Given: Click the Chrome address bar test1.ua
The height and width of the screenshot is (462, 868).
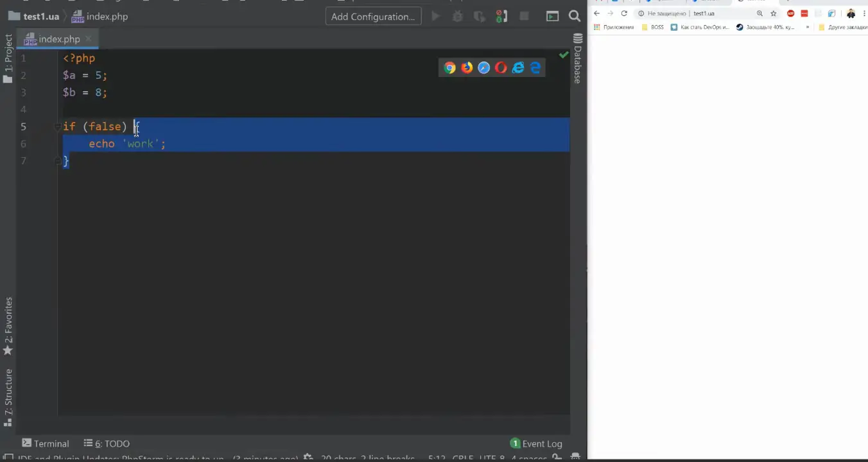Looking at the screenshot, I should click(704, 13).
